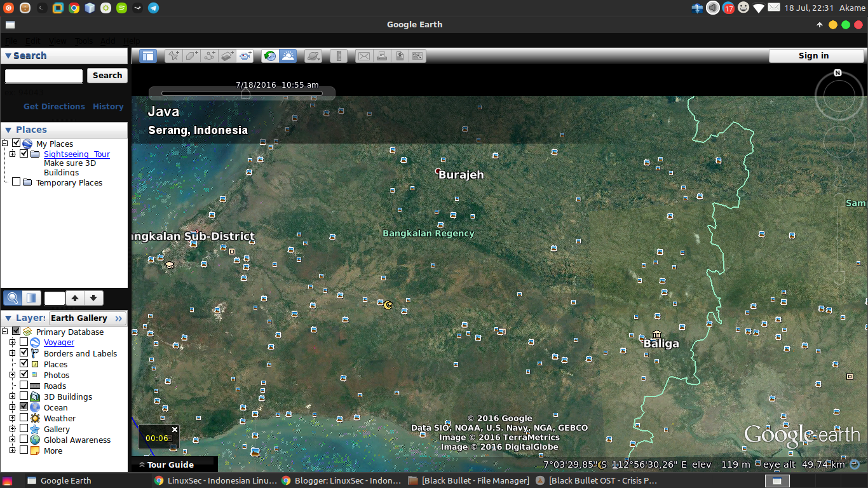Click the Add Path toolbar icon

[209, 56]
